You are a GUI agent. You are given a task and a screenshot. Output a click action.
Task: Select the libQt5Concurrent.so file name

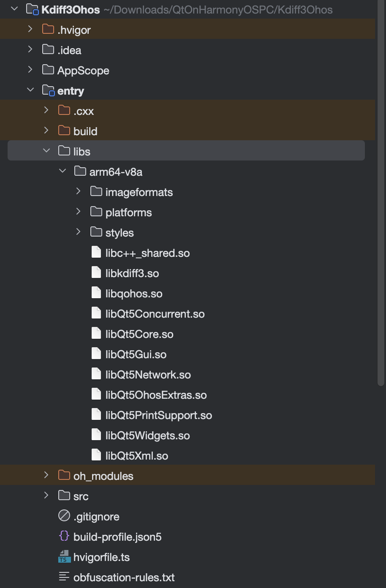click(155, 314)
